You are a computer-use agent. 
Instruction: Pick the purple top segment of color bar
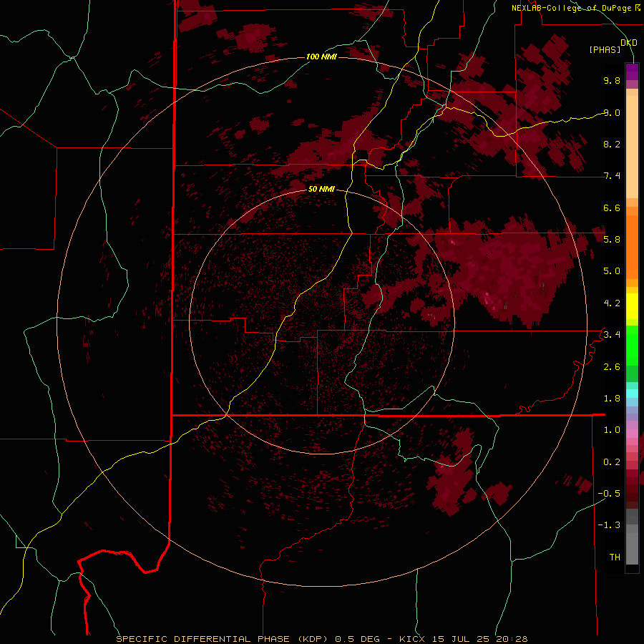pyautogui.click(x=632, y=72)
